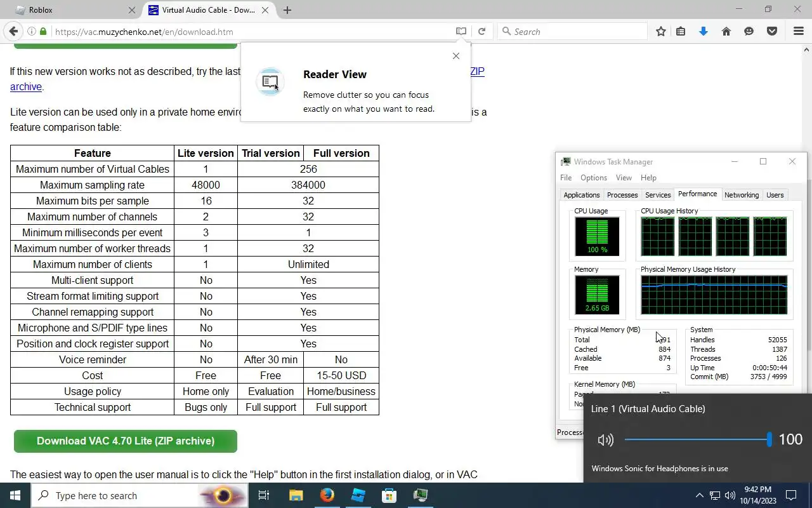Go to the Firefox home page icon

click(x=726, y=31)
